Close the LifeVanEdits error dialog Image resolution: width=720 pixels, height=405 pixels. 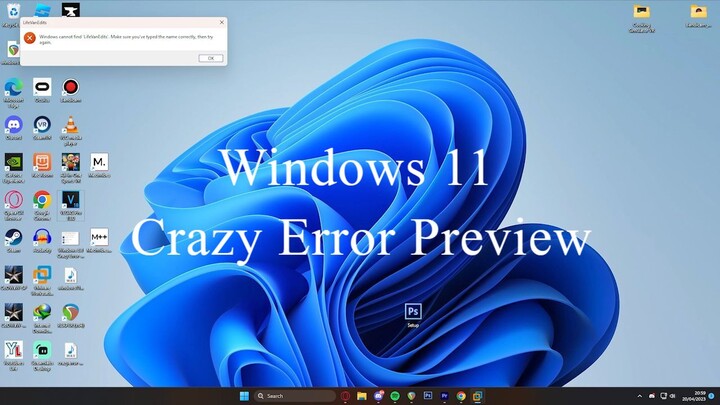222,22
